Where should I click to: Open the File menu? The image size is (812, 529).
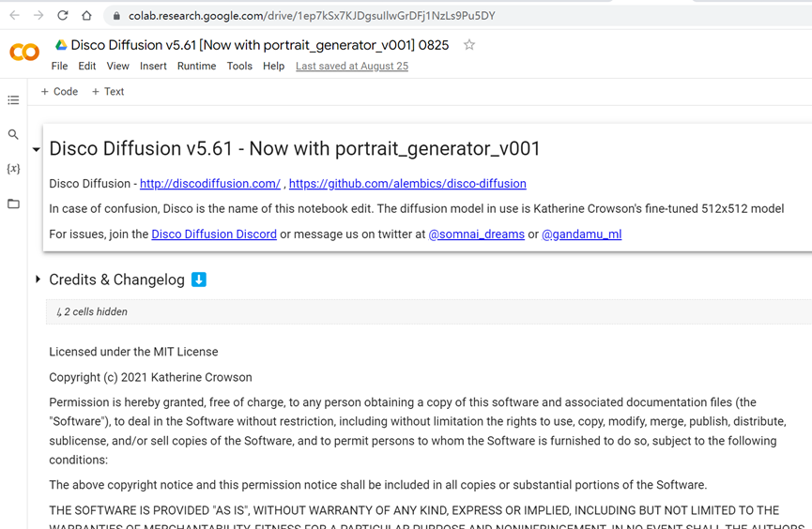pyautogui.click(x=59, y=67)
